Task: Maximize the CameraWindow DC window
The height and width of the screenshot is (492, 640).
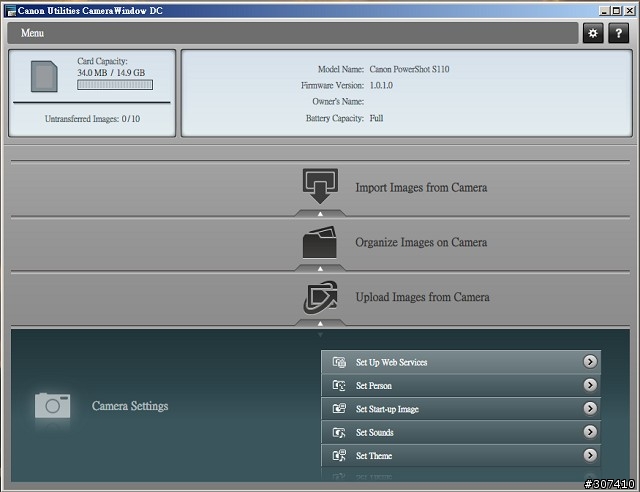Action: 617,11
